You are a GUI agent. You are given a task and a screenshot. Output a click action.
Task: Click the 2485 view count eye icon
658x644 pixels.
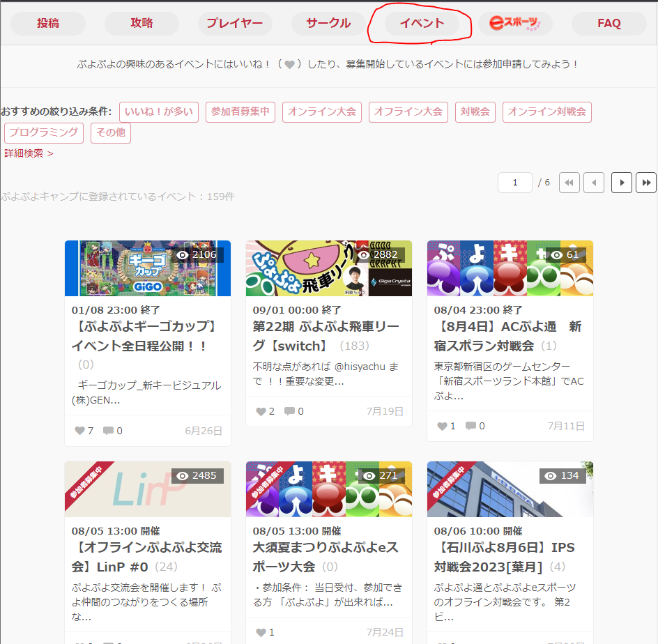pyautogui.click(x=183, y=476)
